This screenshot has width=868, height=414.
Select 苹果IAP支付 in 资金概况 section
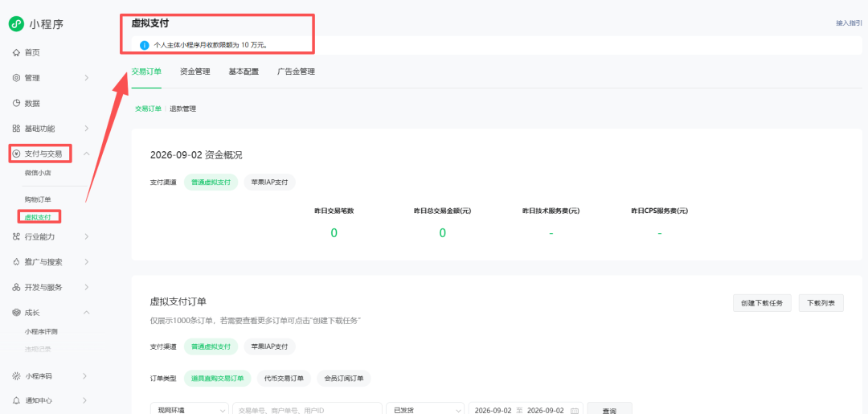click(269, 182)
